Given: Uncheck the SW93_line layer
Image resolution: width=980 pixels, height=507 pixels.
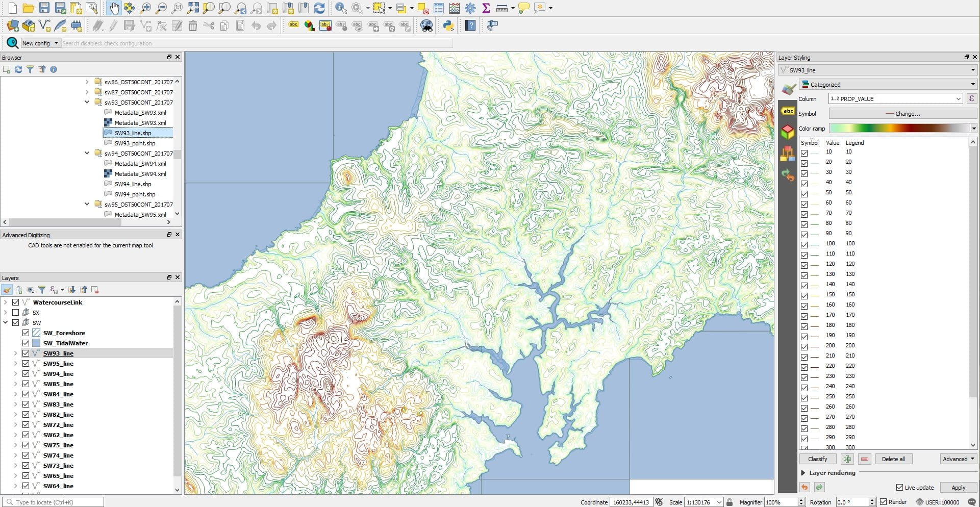Looking at the screenshot, I should click(26, 353).
